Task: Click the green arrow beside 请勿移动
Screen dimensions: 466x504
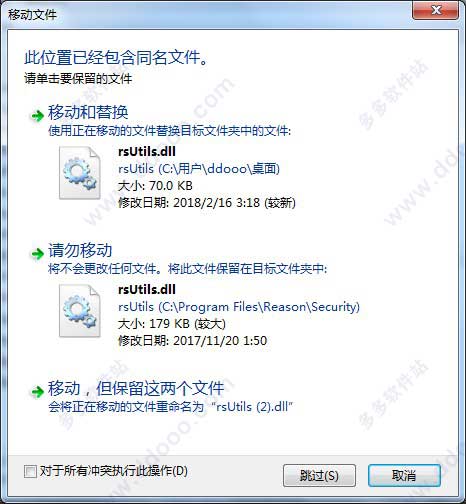Action: pos(37,254)
